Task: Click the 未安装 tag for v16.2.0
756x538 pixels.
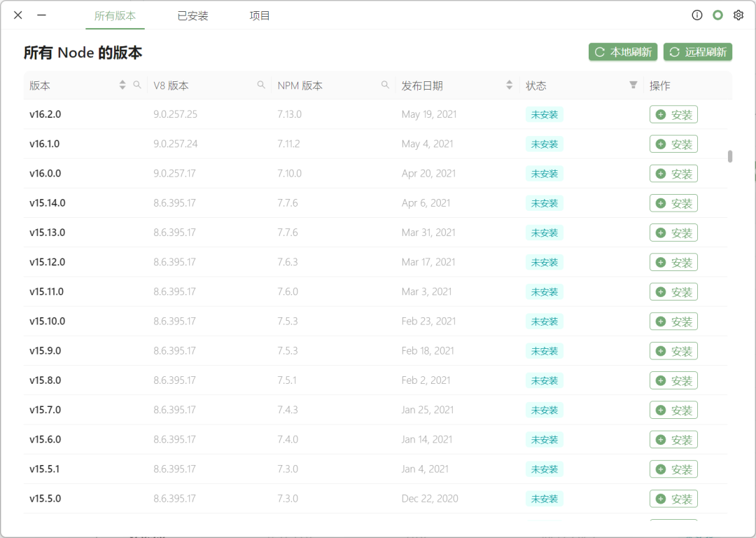Action: [545, 115]
